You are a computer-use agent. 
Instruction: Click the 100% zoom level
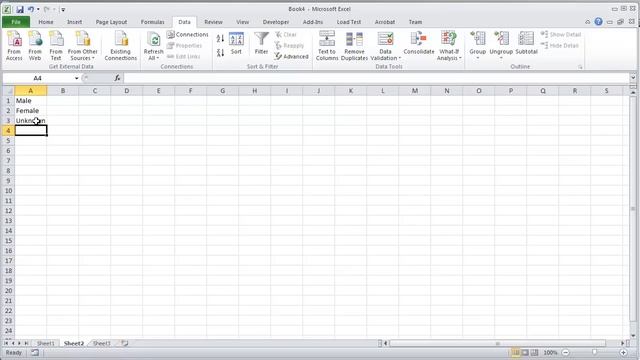550,352
